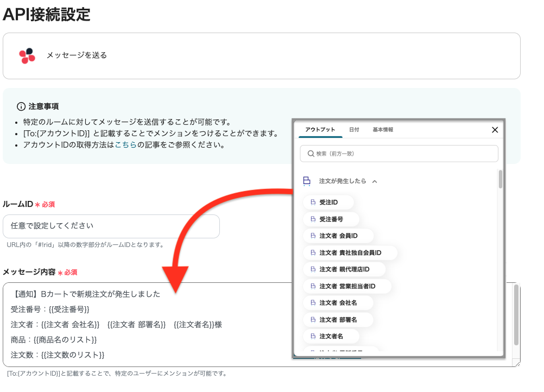Switch to the 日付 tab

[354, 130]
